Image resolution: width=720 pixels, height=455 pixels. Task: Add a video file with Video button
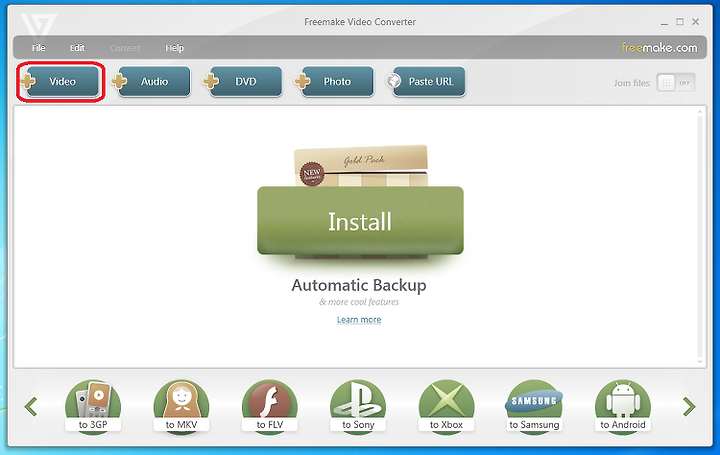[62, 82]
